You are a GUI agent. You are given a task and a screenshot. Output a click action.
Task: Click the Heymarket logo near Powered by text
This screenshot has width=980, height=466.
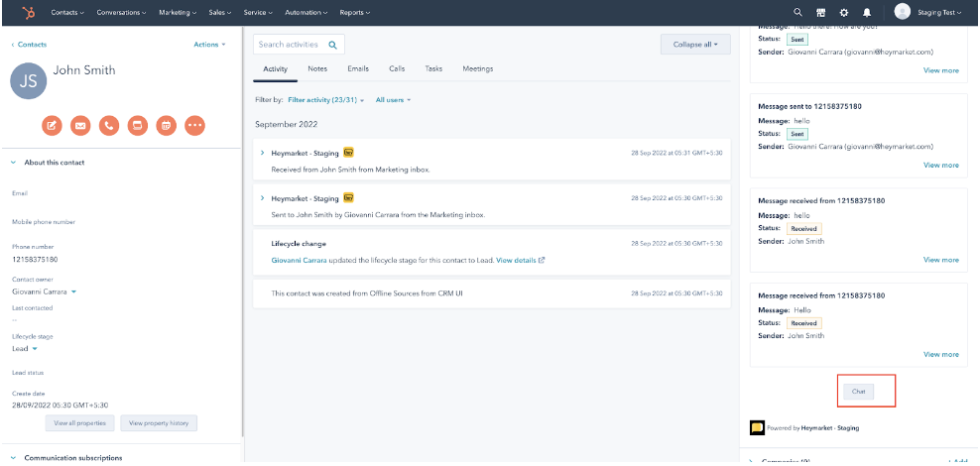(x=757, y=428)
